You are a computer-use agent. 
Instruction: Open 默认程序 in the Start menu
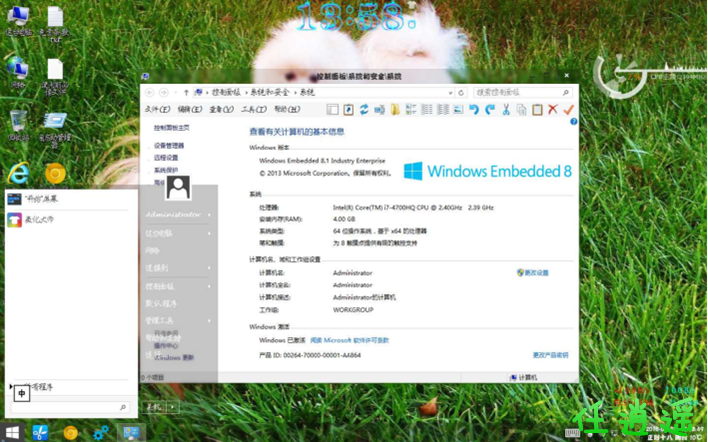pos(161,303)
